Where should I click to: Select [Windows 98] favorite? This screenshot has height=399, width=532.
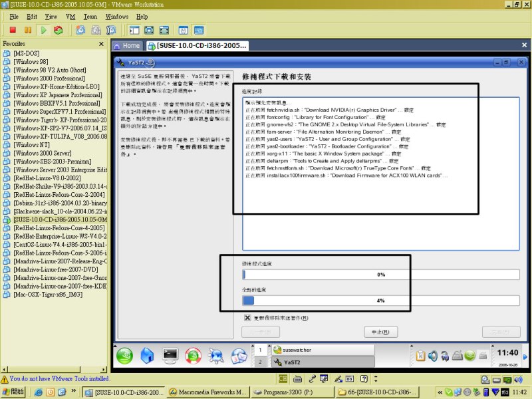click(x=31, y=61)
